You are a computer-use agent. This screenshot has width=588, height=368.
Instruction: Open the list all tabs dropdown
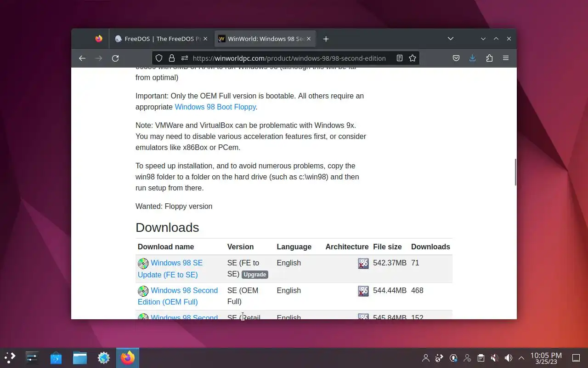(451, 39)
